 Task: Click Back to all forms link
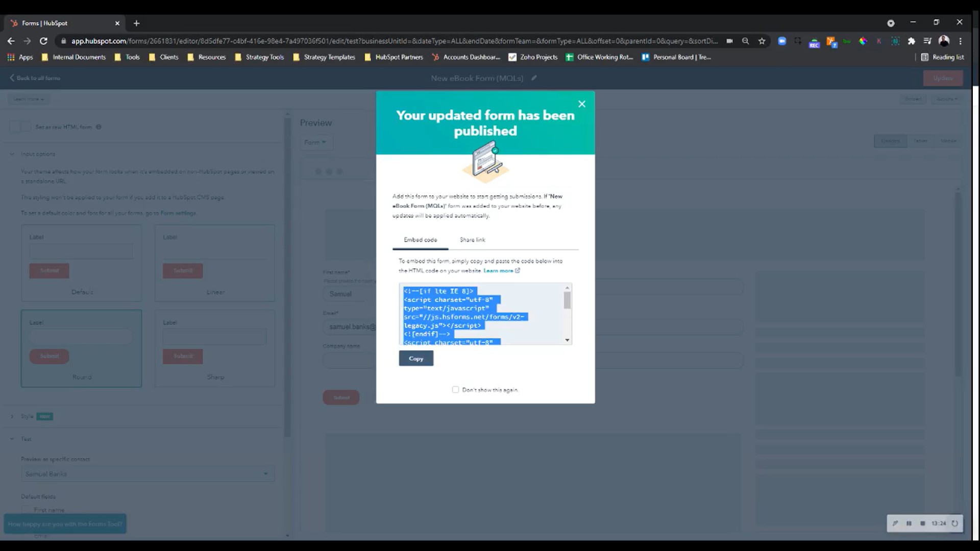pyautogui.click(x=35, y=78)
